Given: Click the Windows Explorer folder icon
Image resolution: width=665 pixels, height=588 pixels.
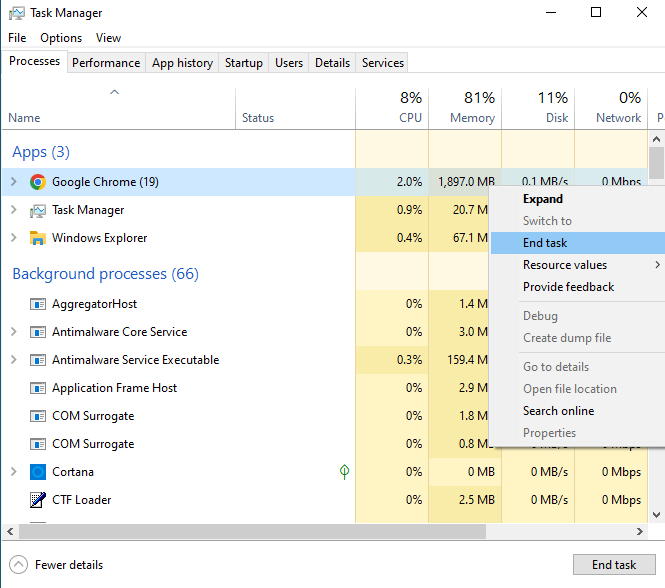Looking at the screenshot, I should click(x=38, y=238).
